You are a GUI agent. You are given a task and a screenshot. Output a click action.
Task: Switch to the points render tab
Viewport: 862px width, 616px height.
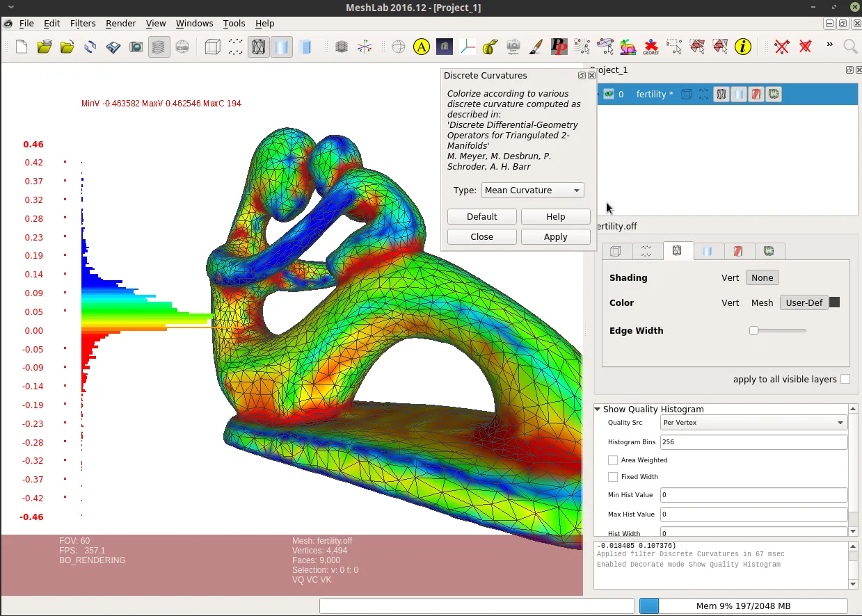(646, 251)
